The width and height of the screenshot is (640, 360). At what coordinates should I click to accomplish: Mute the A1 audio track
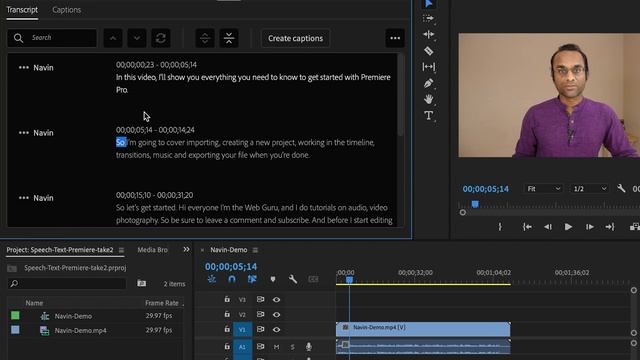coord(276,347)
